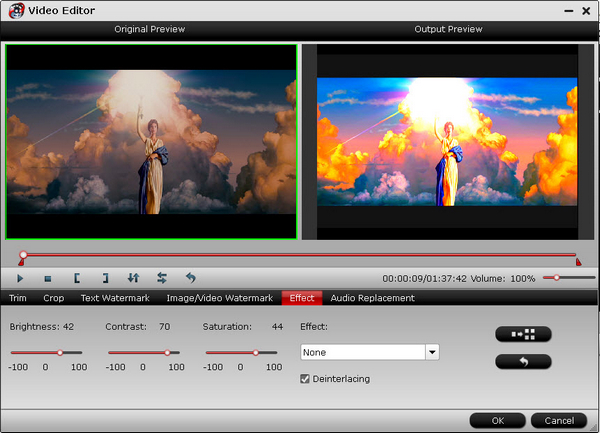Set trim end with right bracket icon

click(105, 278)
